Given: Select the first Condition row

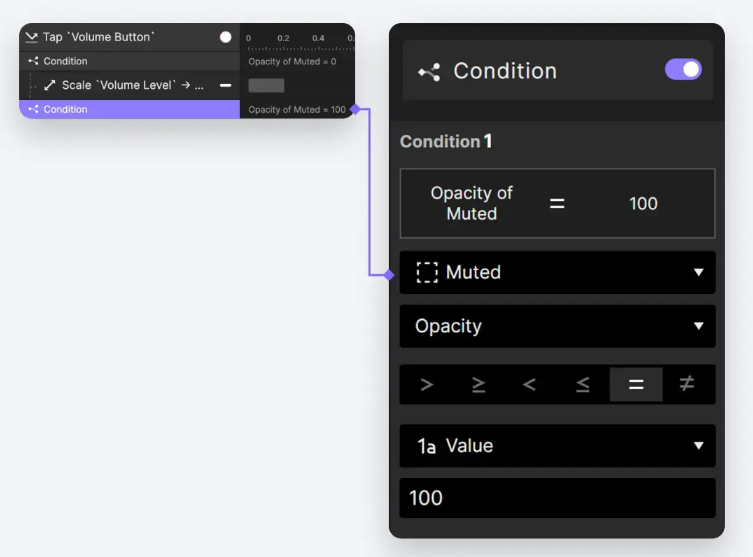Looking at the screenshot, I should point(130,61).
